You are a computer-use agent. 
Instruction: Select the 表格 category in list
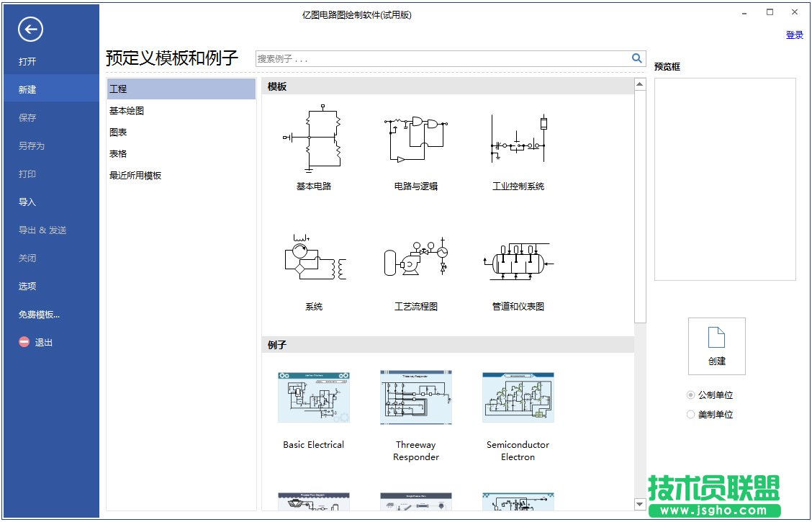click(x=118, y=153)
